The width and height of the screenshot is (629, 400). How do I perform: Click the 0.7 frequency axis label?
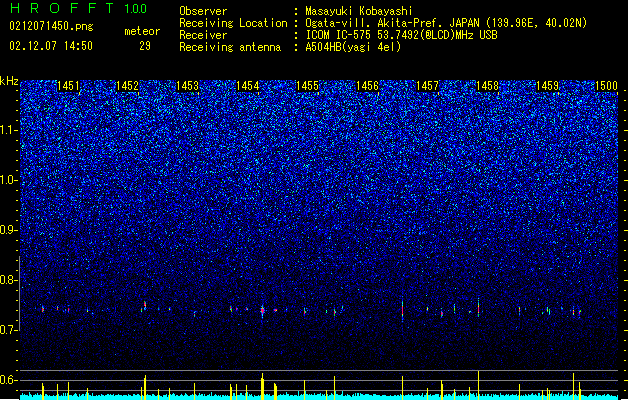tap(9, 330)
